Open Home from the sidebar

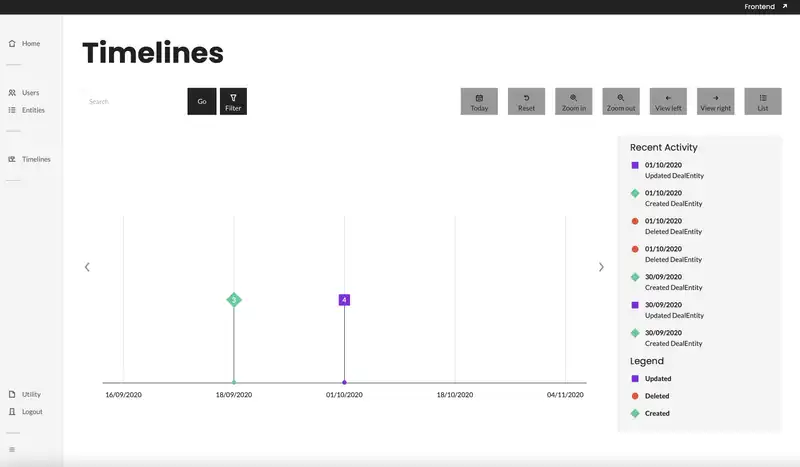(x=30, y=44)
